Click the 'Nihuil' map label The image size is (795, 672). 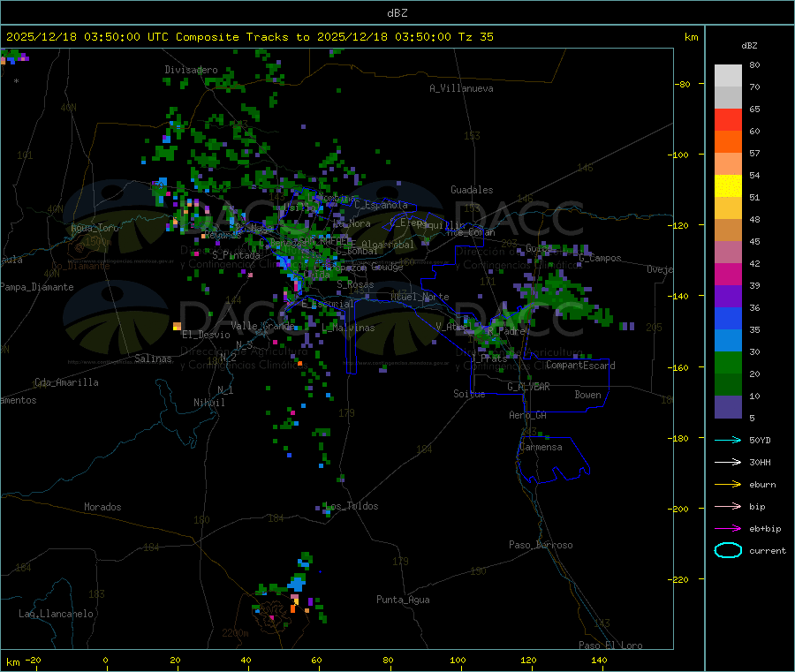209,403
